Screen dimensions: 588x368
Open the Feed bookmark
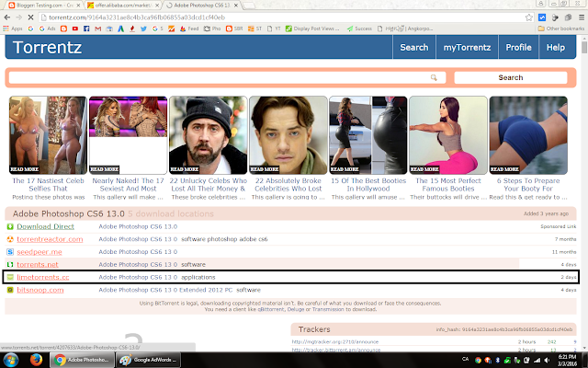click(x=189, y=29)
